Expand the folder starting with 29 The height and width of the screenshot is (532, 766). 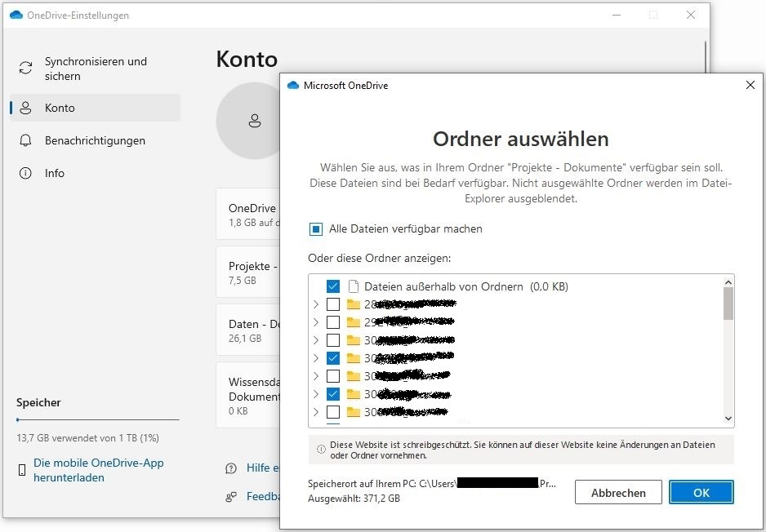coord(315,322)
